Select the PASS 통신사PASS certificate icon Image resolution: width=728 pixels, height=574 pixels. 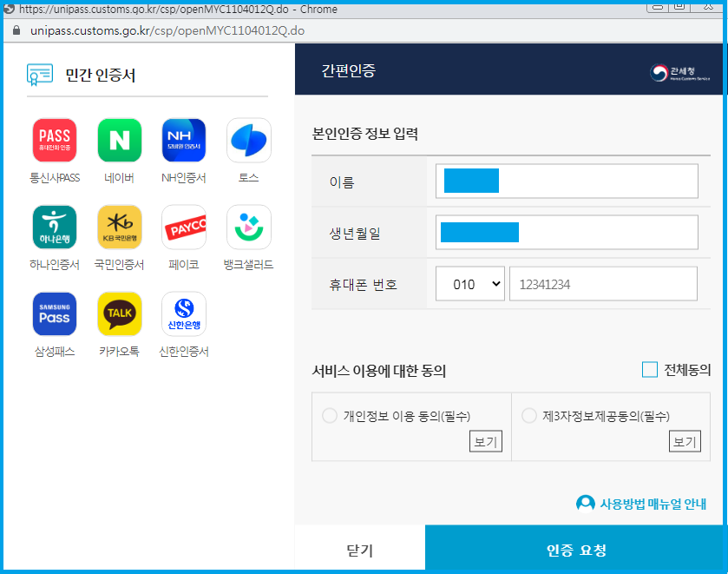click(x=54, y=140)
